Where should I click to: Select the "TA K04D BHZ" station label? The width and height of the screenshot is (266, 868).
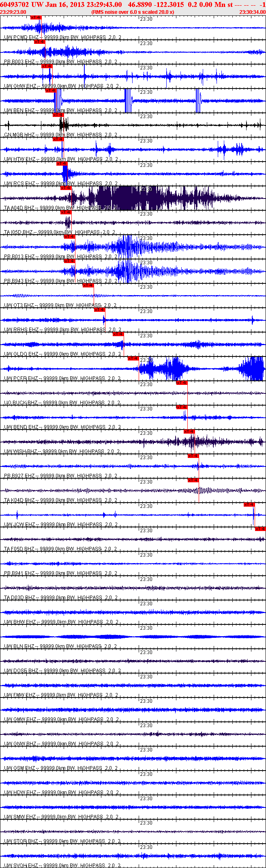pos(19,500)
